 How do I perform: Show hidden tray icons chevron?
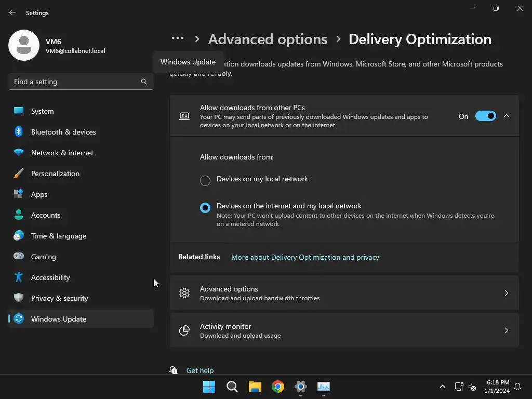pyautogui.click(x=443, y=387)
